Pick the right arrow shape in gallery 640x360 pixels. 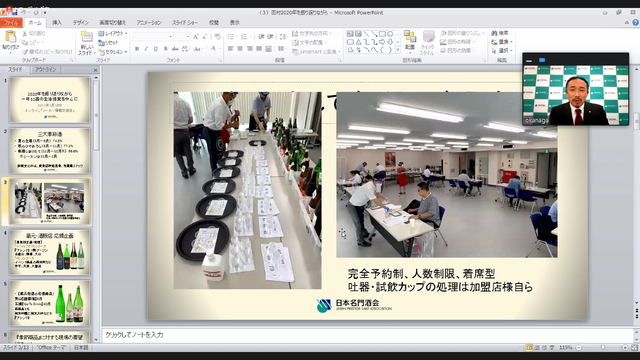(382, 42)
